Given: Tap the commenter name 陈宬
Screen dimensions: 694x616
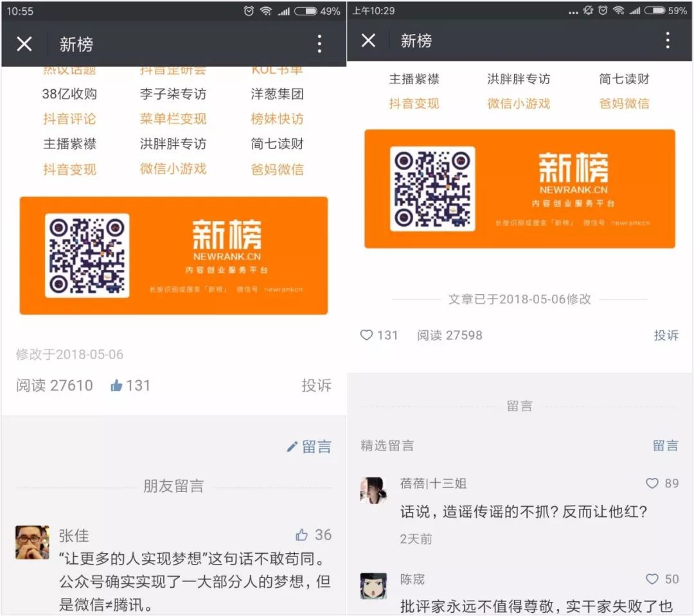Looking at the screenshot, I should click(412, 579).
